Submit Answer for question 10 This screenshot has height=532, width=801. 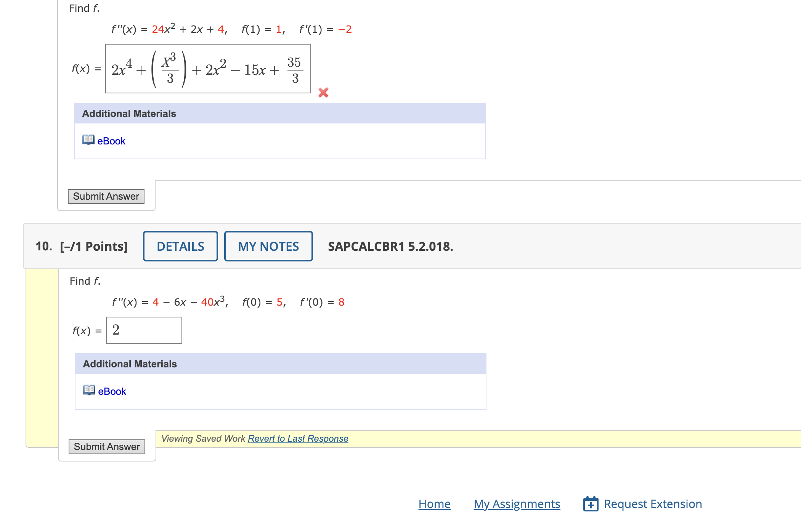click(107, 447)
